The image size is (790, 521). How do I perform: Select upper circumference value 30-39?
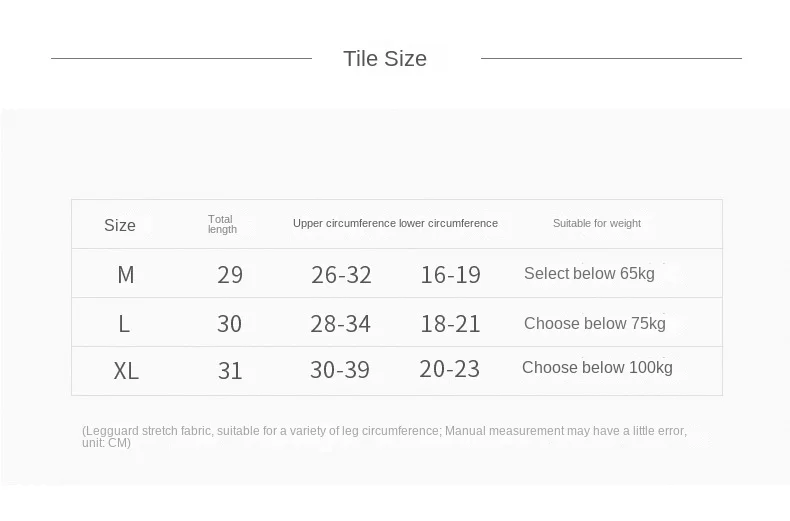click(340, 370)
